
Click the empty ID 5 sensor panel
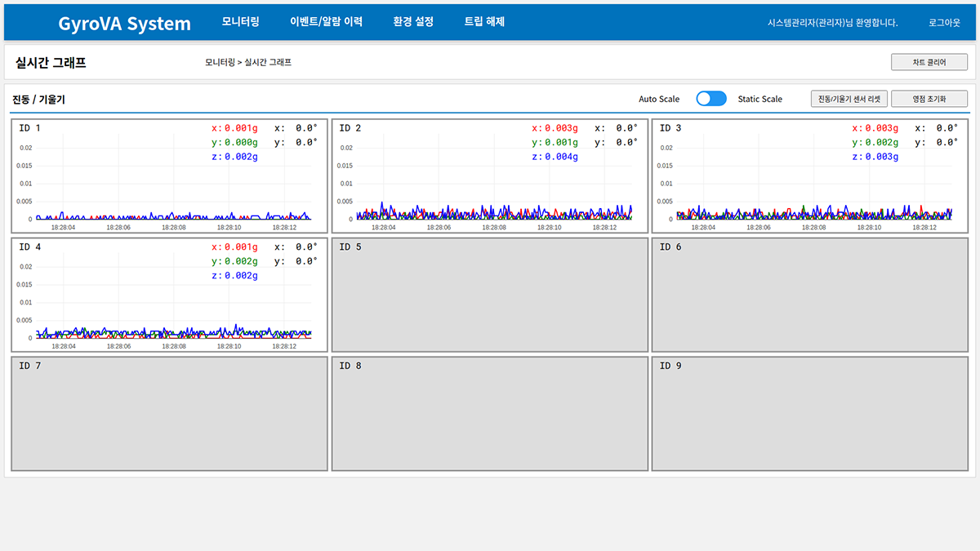(490, 295)
